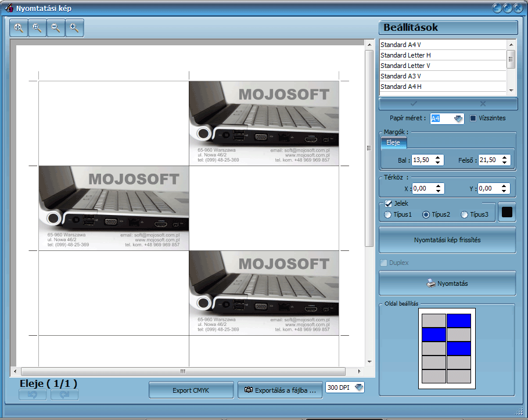Screen dimensions: 528x420
Task: Click the black mark color square
Action: [507, 213]
